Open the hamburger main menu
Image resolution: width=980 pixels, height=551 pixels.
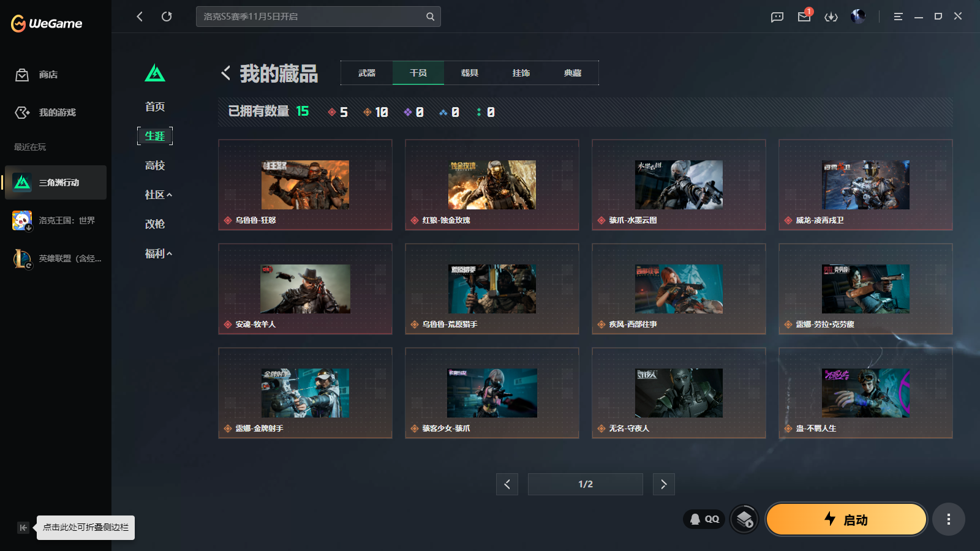(898, 17)
